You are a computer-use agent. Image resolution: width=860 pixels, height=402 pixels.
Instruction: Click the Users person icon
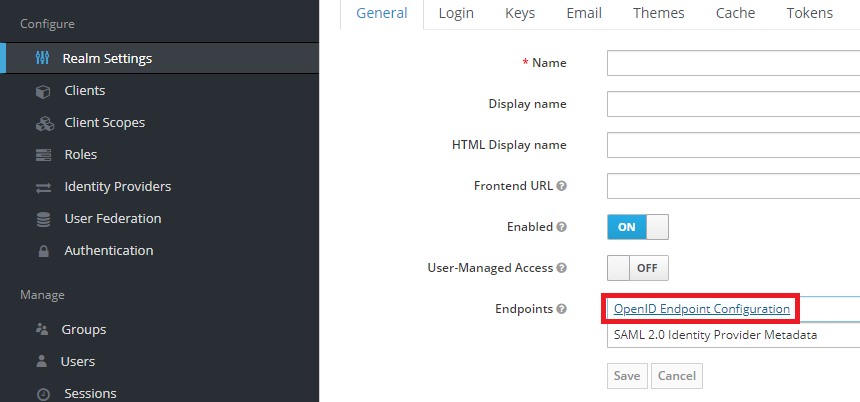(x=42, y=361)
